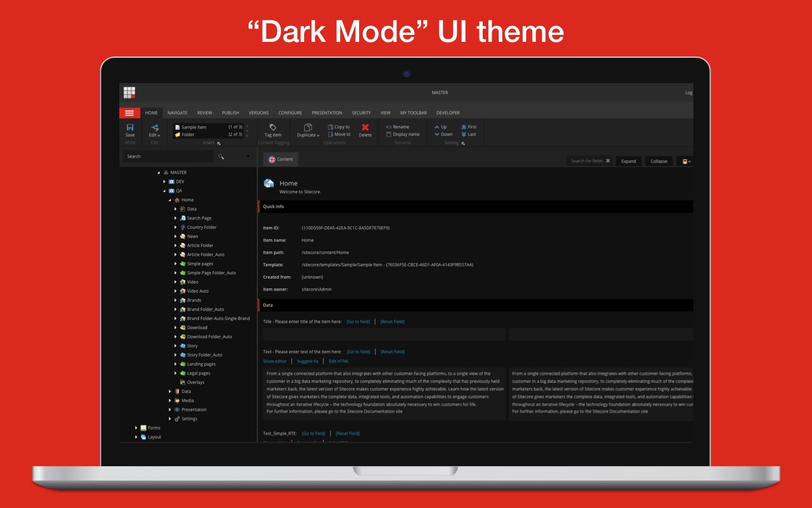812x508 pixels.
Task: Click the Edit pencil icon
Action: pyautogui.click(x=155, y=128)
